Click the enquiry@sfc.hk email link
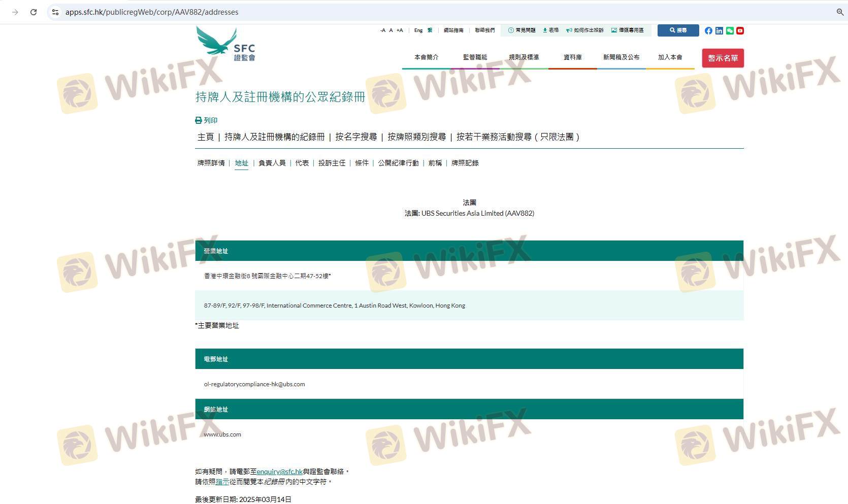 [279, 472]
